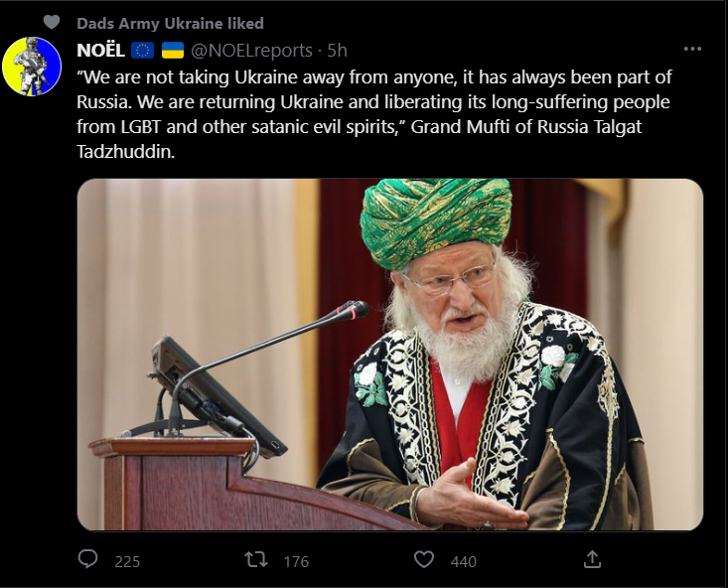Click the reply speech bubble icon
The height and width of the screenshot is (588, 728).
(x=88, y=560)
